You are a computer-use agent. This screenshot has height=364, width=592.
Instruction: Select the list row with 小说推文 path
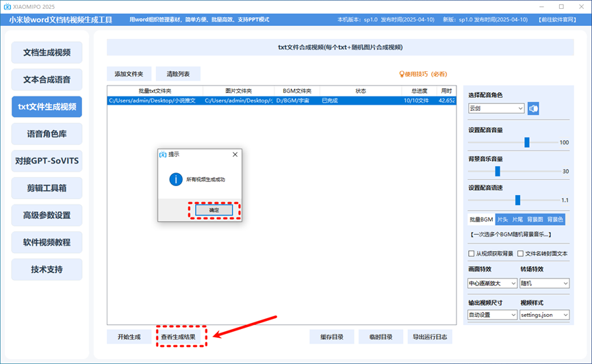[282, 101]
